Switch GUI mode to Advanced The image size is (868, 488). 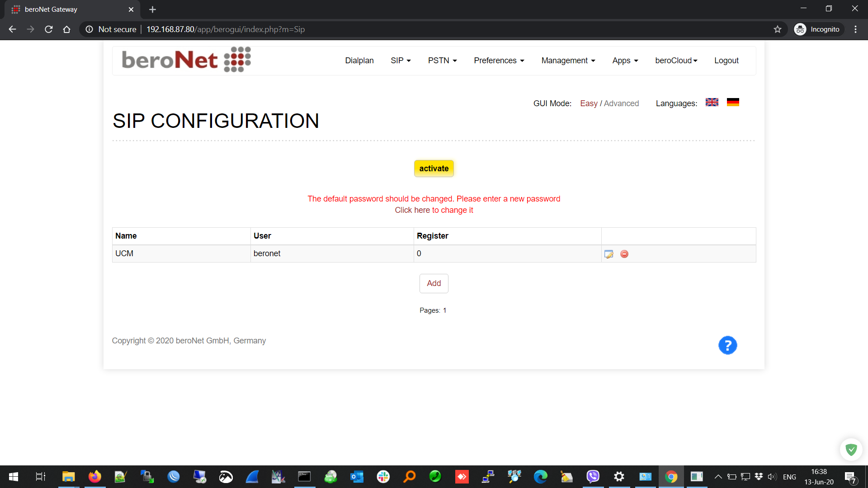(x=621, y=103)
